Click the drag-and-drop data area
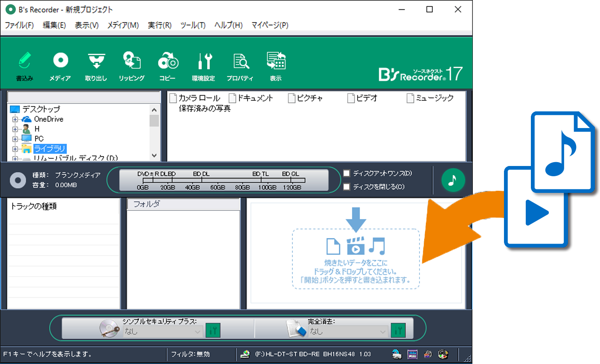Screen dimensions: 600x364 [356, 259]
